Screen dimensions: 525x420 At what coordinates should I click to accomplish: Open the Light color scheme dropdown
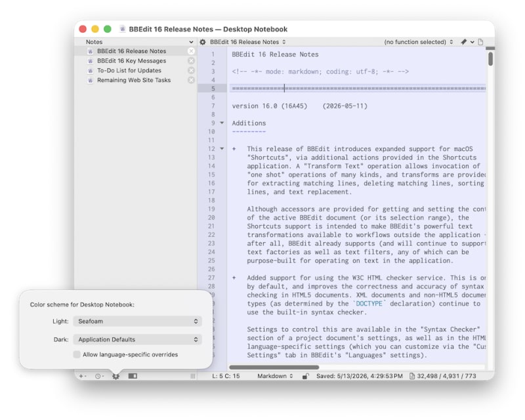click(x=137, y=321)
